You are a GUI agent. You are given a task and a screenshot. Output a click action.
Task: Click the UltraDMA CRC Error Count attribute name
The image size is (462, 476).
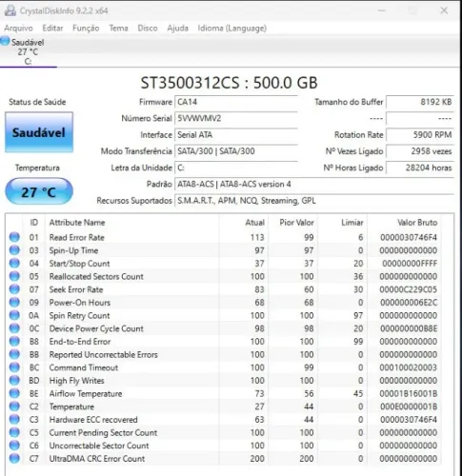tap(97, 459)
